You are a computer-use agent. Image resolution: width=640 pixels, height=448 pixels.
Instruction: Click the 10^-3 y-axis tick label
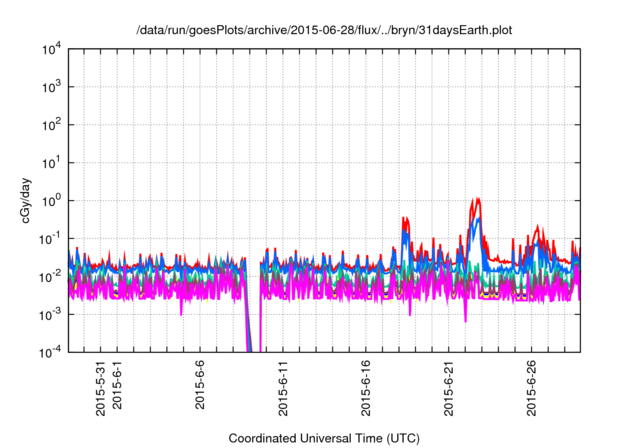click(51, 314)
